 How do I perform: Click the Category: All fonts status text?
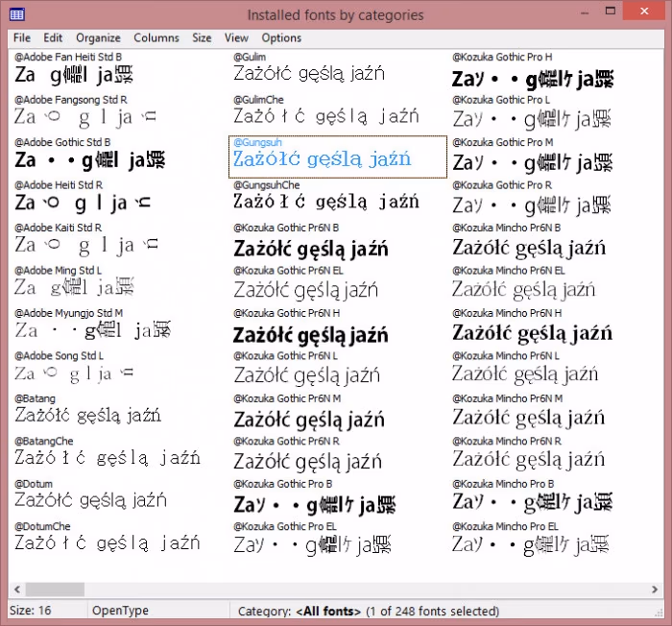[x=369, y=611]
